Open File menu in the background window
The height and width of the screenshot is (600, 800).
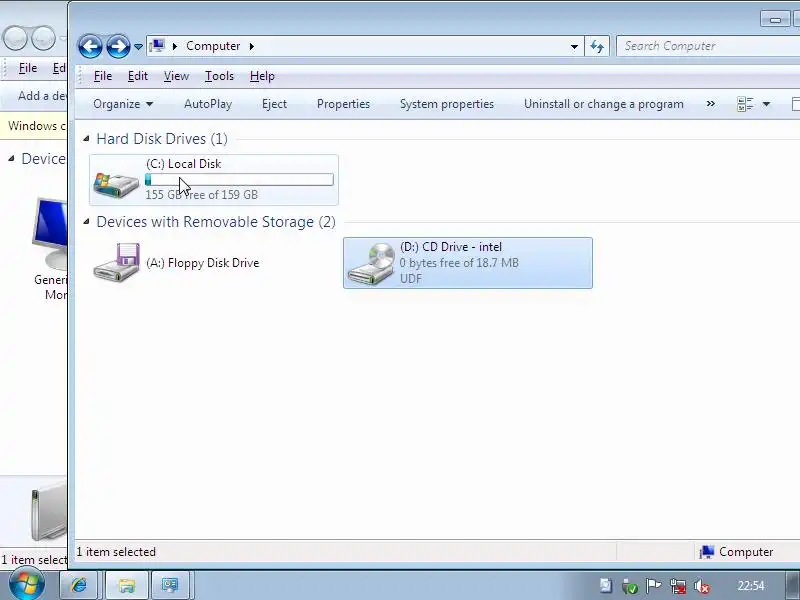tap(28, 68)
